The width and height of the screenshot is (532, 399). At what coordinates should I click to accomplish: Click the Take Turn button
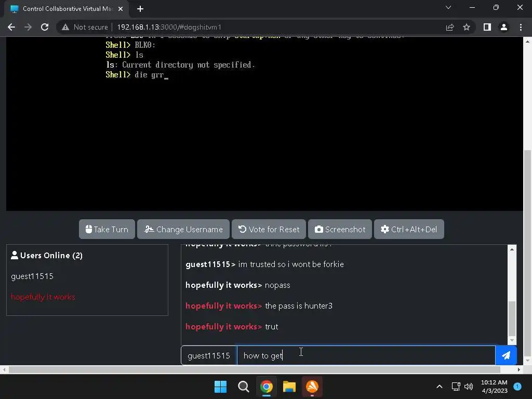107,229
